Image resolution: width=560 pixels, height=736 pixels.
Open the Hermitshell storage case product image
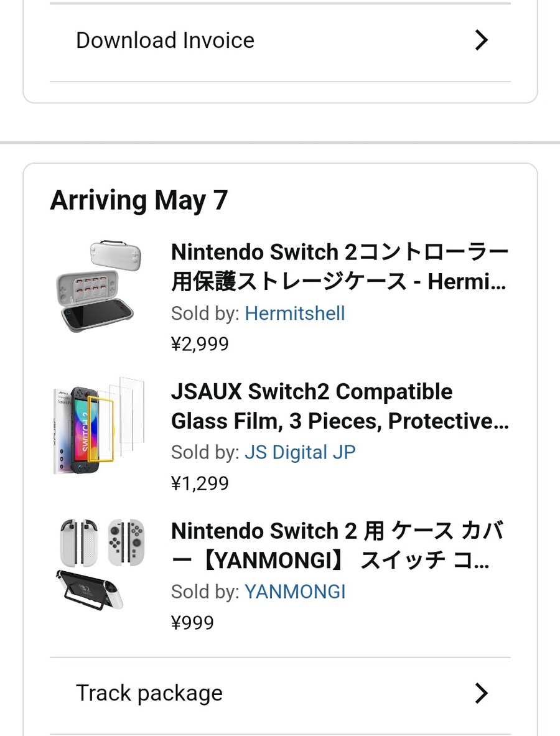point(100,287)
